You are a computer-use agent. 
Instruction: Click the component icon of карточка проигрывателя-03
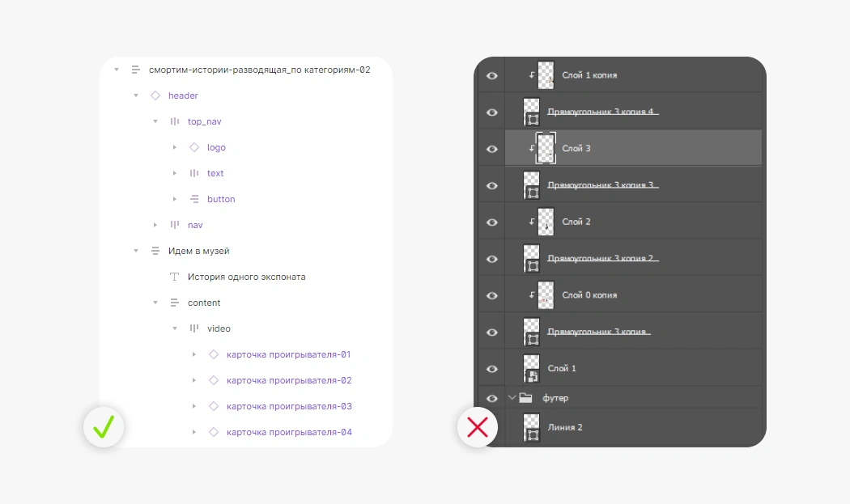tap(214, 406)
